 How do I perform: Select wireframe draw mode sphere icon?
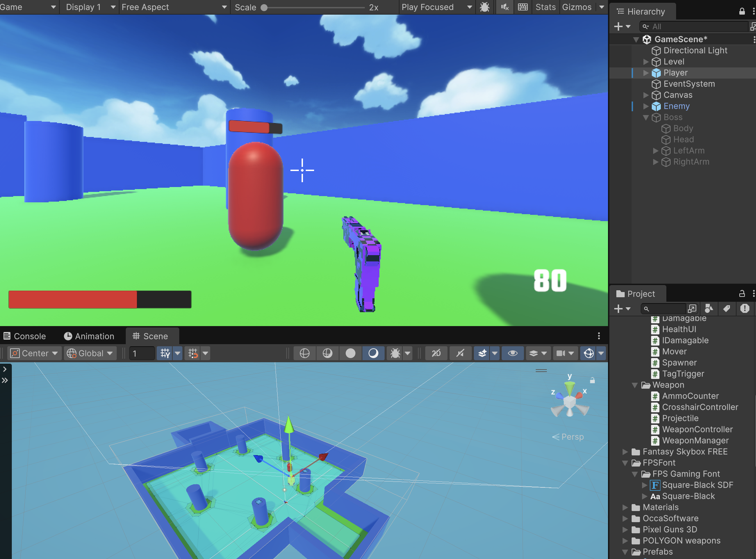tap(304, 354)
